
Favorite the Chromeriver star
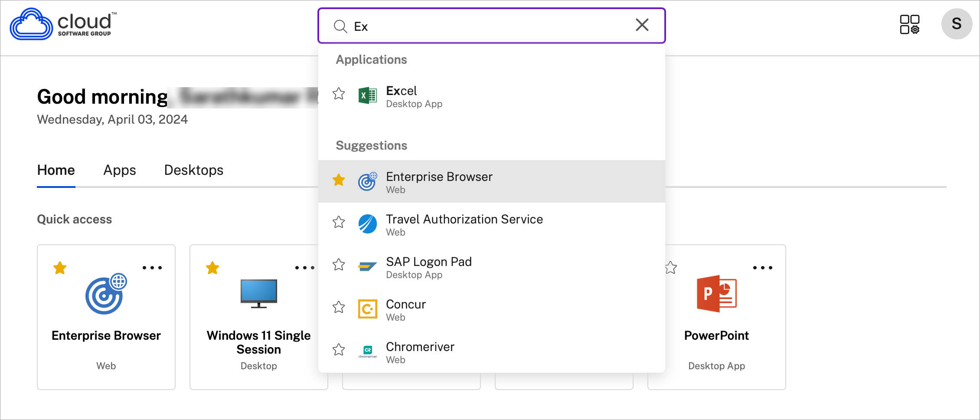click(339, 350)
